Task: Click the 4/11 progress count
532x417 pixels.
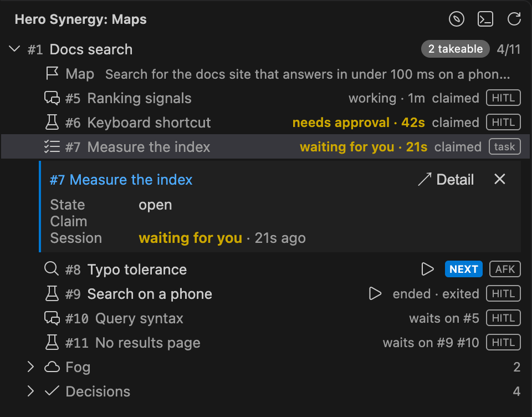Action: 508,49
